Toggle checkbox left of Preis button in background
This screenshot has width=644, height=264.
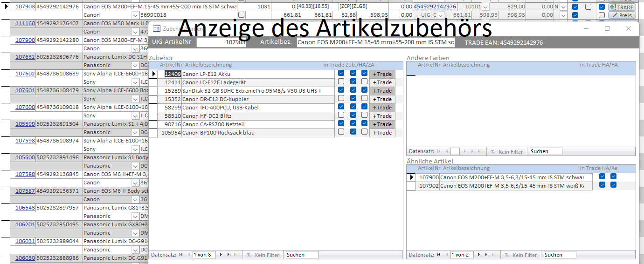[602, 15]
